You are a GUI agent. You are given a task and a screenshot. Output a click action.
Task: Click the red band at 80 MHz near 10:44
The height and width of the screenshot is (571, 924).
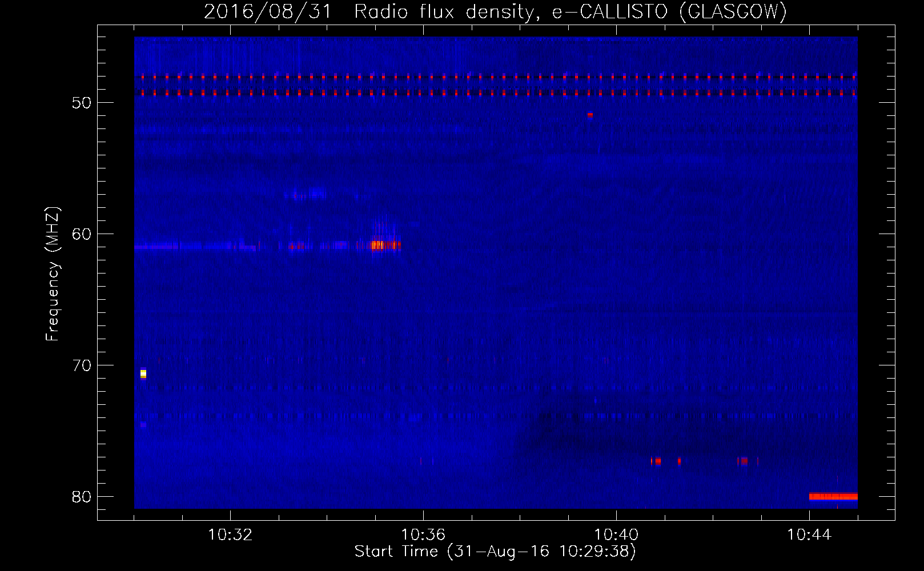[833, 496]
